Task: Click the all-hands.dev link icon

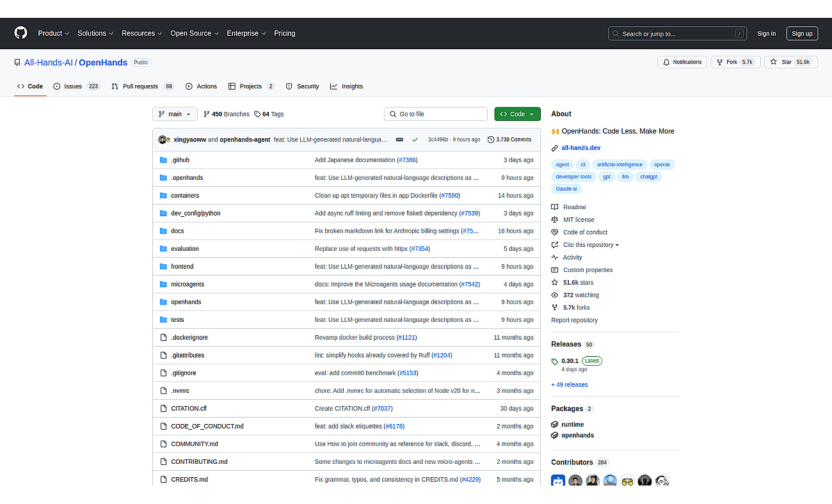Action: click(x=555, y=148)
